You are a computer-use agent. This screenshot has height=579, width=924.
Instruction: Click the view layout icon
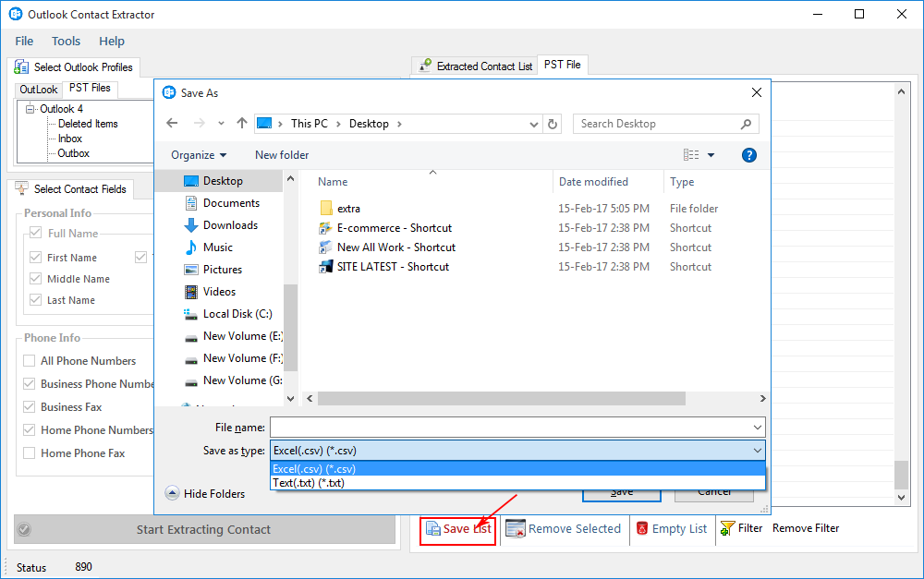691,155
